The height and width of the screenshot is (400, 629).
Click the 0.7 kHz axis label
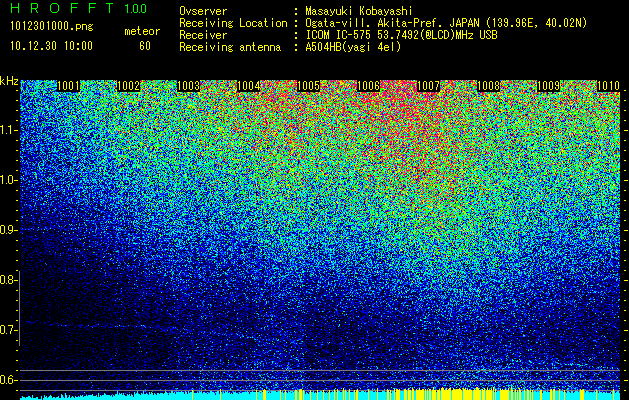pyautogui.click(x=8, y=330)
